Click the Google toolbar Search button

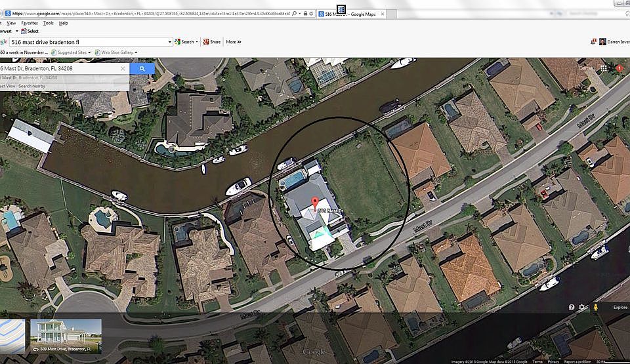184,42
